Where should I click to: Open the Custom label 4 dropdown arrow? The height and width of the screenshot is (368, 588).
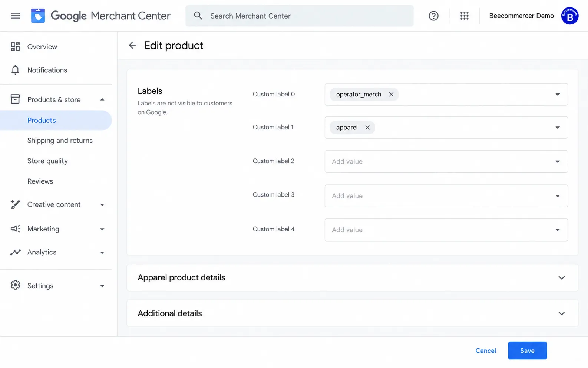click(x=558, y=230)
